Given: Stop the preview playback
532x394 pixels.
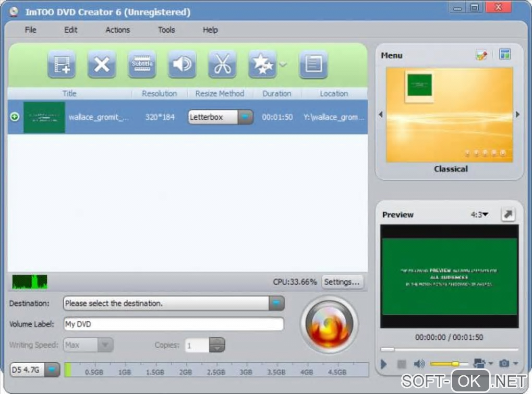Looking at the screenshot, I should click(x=402, y=364).
